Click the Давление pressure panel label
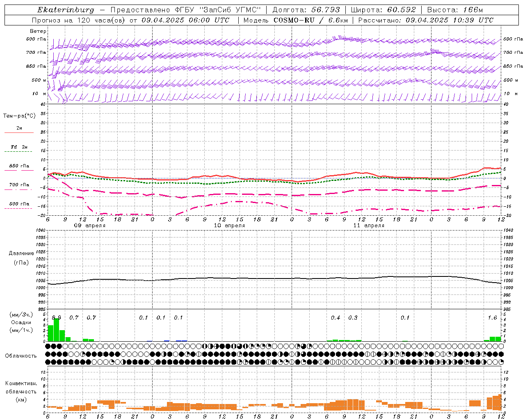Image resolution: width=525 pixels, height=420 pixels. 21,253
